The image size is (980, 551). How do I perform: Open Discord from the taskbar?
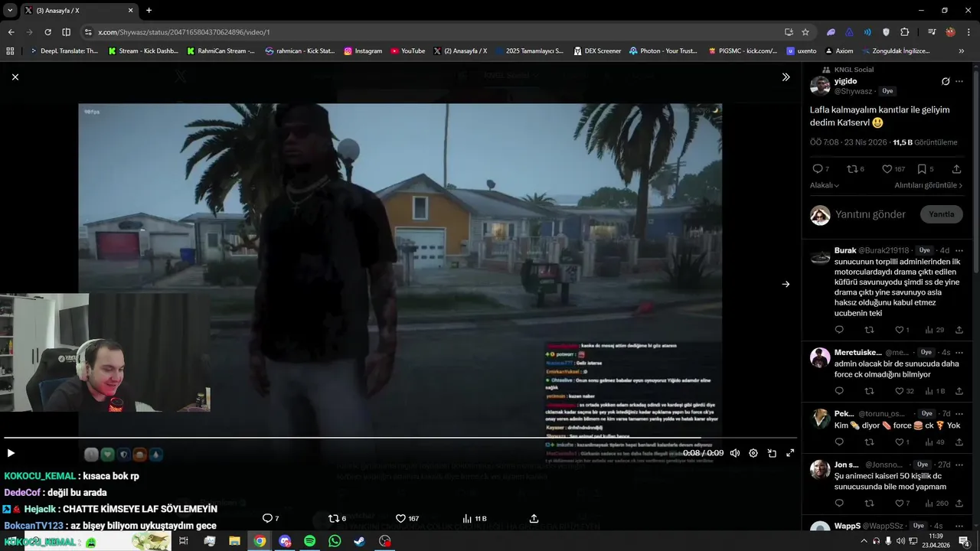click(x=285, y=541)
